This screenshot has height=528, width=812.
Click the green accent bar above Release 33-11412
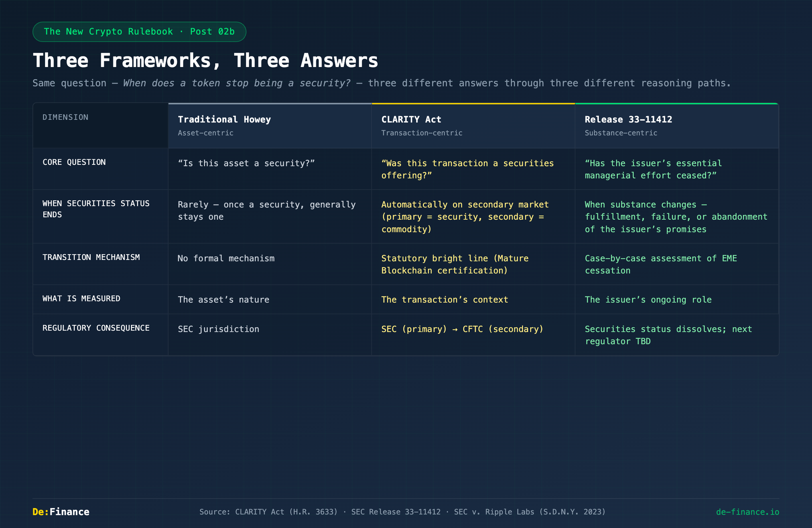pyautogui.click(x=676, y=104)
